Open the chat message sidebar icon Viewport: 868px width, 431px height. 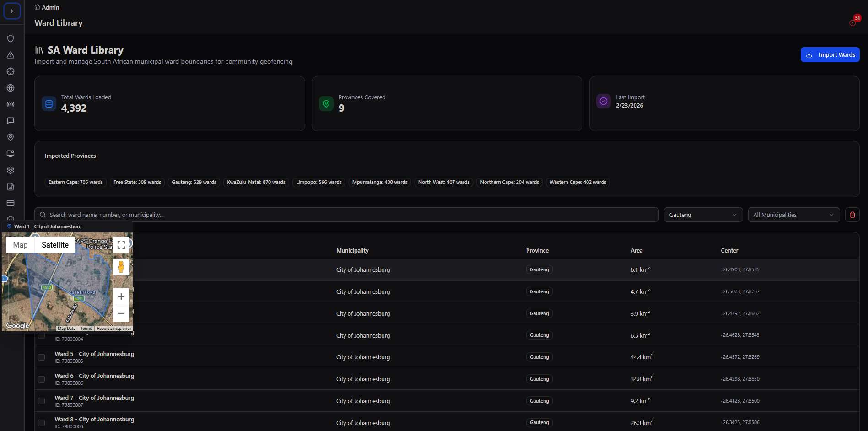(x=11, y=121)
